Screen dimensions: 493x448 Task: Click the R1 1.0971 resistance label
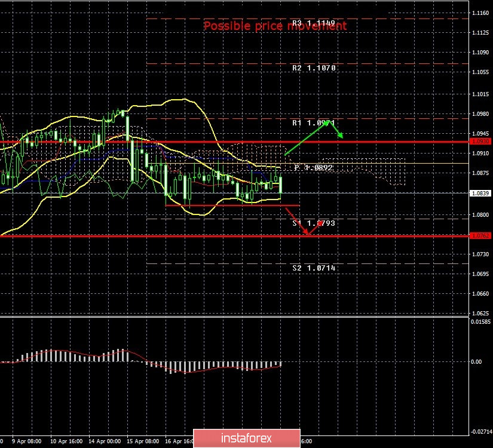tap(314, 123)
